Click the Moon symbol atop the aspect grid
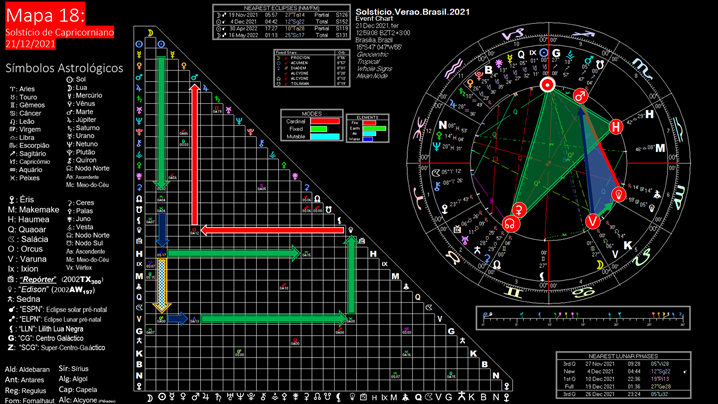 (150, 33)
